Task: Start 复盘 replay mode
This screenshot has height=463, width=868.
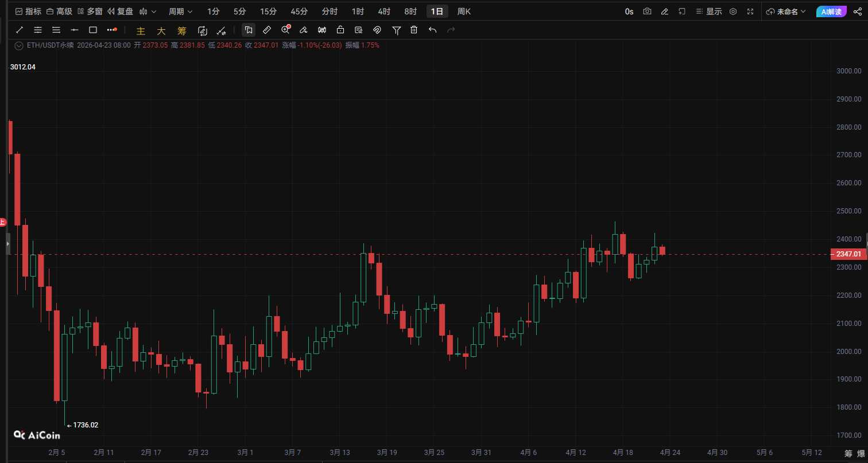Action: [120, 11]
